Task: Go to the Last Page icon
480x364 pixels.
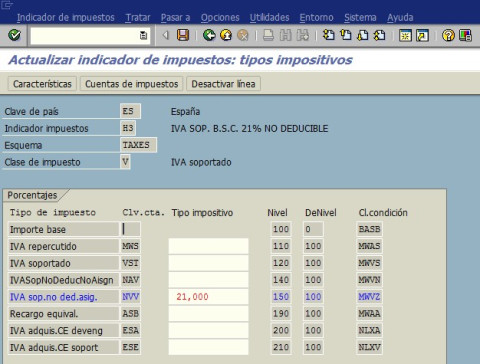Action: pyautogui.click(x=380, y=35)
